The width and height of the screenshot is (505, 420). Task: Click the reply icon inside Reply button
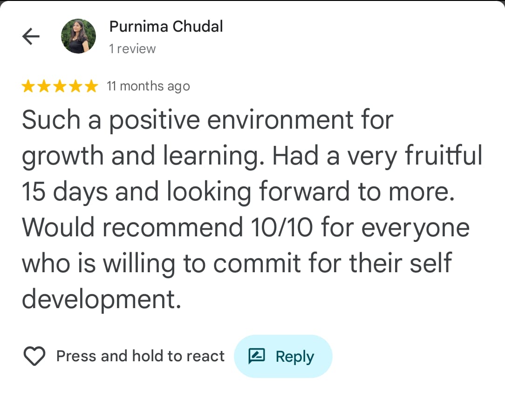[257, 357]
